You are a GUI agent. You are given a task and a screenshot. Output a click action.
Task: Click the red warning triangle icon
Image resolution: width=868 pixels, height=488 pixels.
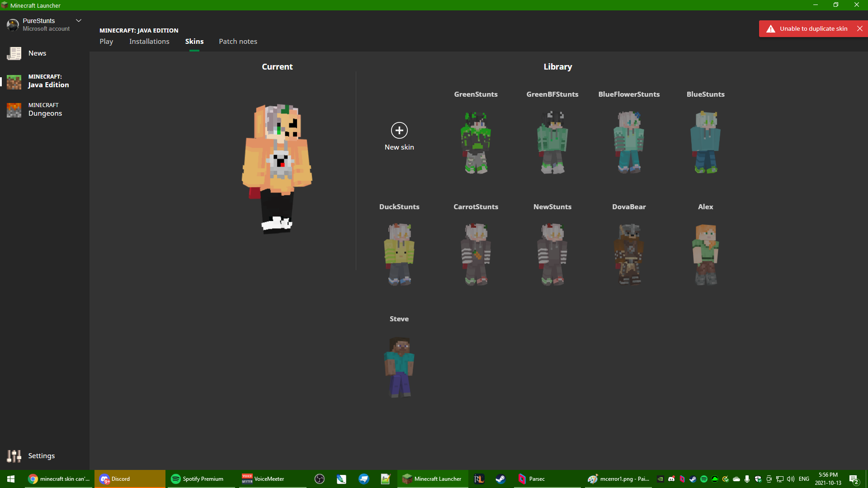[x=771, y=29]
